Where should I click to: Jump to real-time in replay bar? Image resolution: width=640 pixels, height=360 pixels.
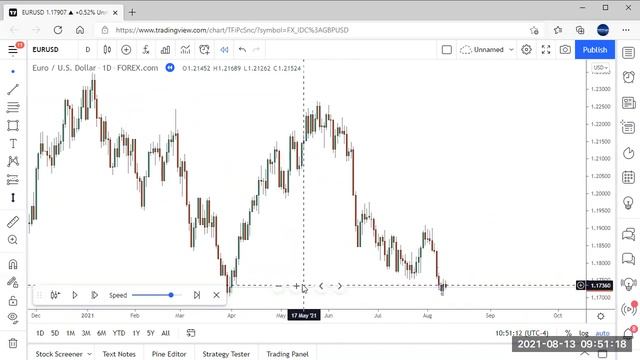coord(197,295)
